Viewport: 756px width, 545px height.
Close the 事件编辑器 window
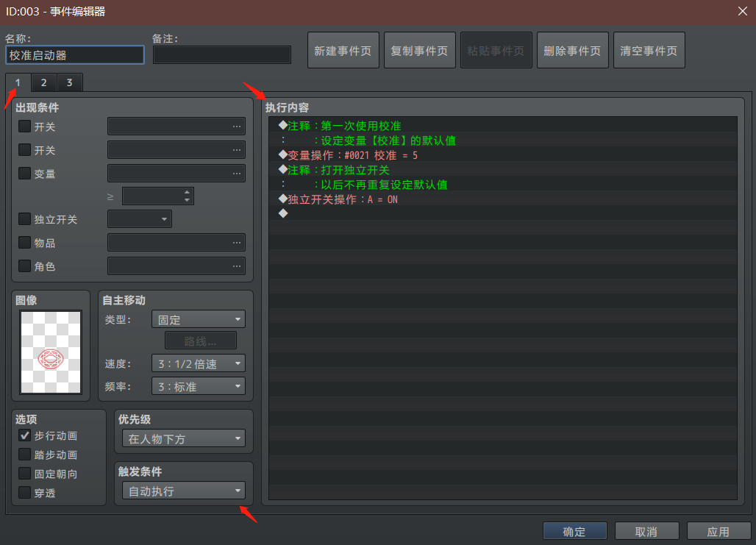743,11
